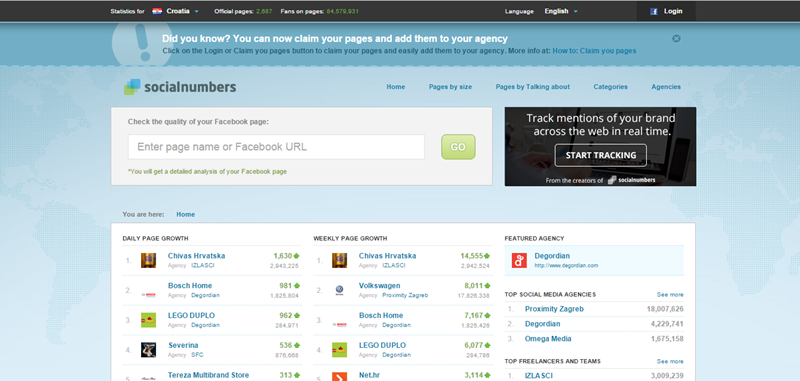Close the claim pages notification banner

(676, 39)
